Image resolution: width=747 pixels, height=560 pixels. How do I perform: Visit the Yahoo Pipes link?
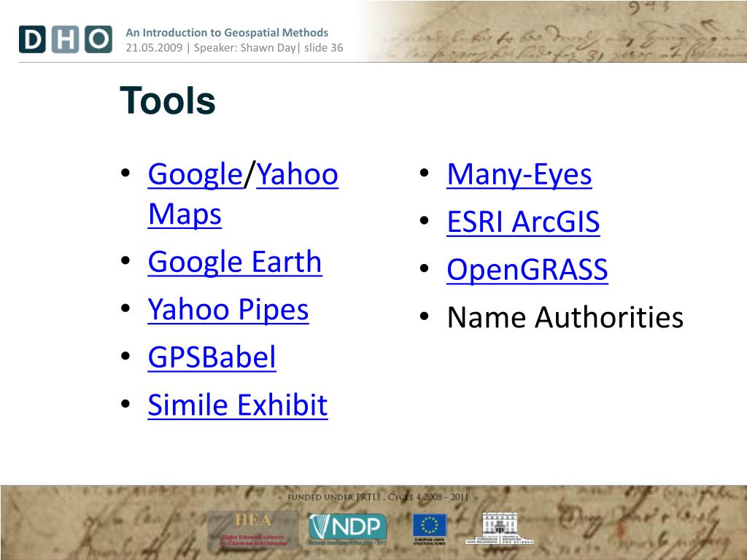(228, 310)
